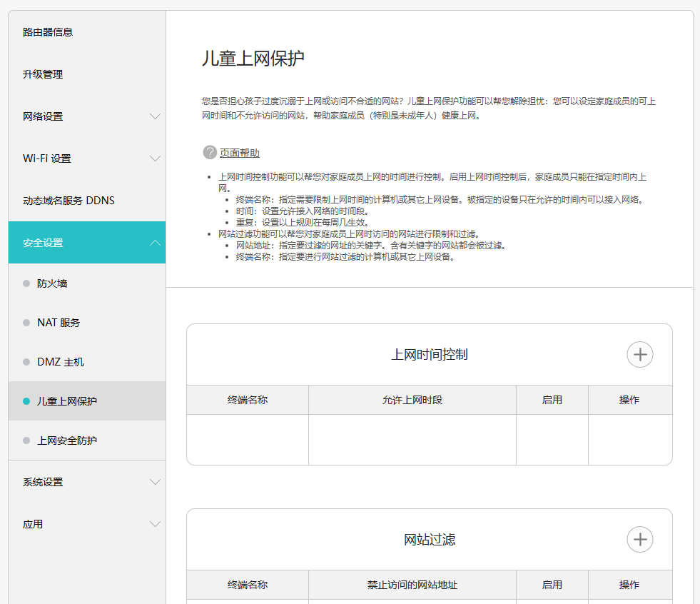Click the 禁止访问的网站地址 column header

412,585
